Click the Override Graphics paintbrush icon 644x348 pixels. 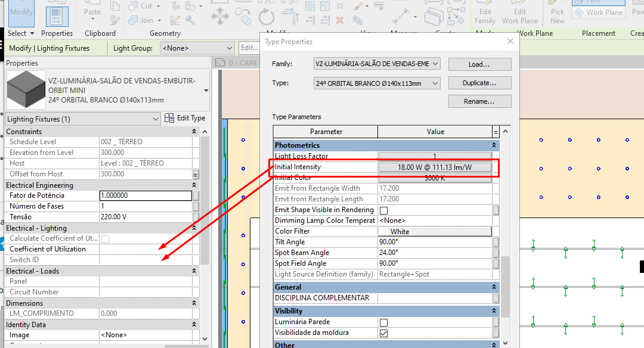(x=358, y=6)
